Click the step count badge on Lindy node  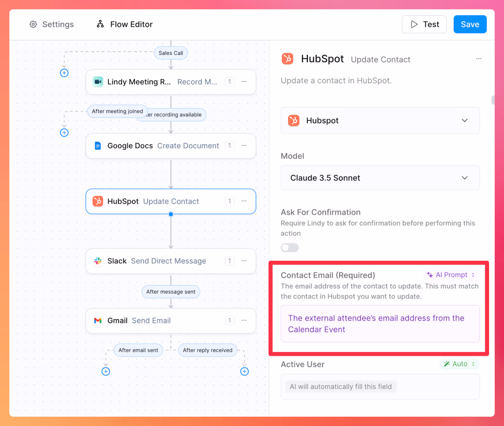click(x=229, y=82)
